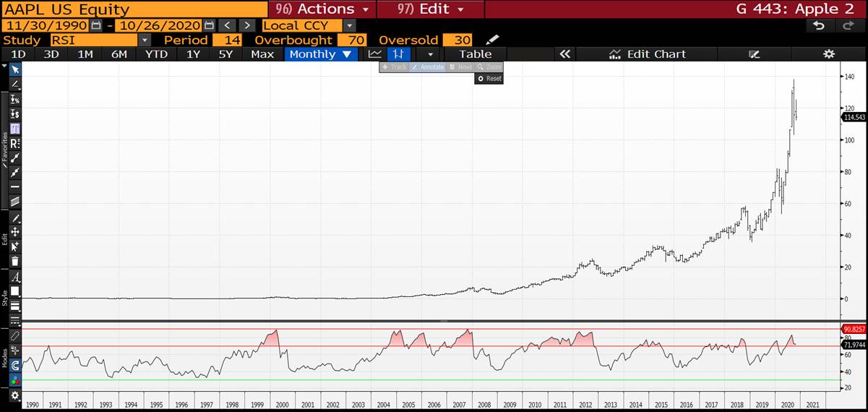The height and width of the screenshot is (412, 868).
Task: Open the 97) Edit menu
Action: pyautogui.click(x=430, y=9)
